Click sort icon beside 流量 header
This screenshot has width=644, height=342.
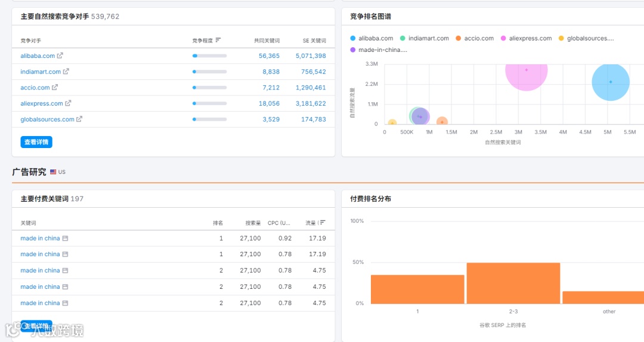323,223
